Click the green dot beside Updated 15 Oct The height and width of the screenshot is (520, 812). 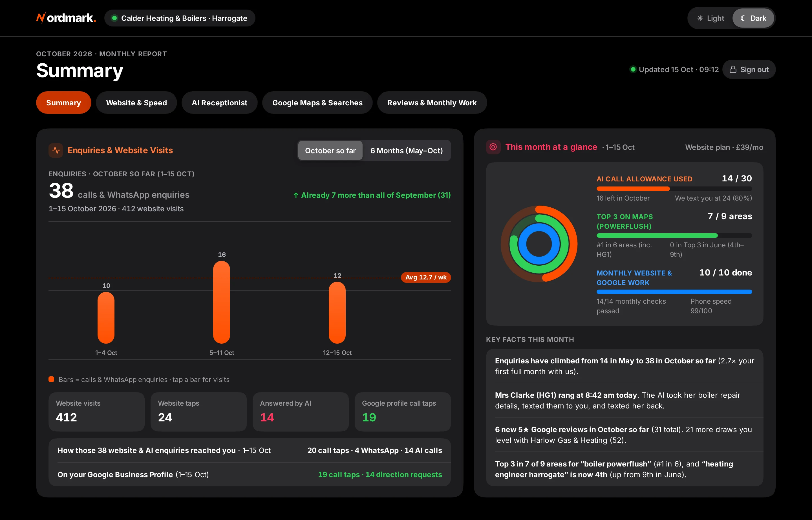633,70
